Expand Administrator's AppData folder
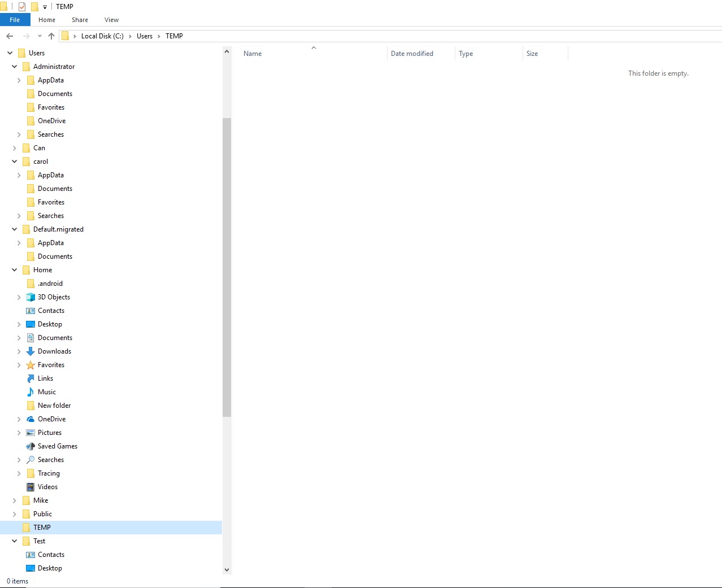This screenshot has width=722, height=588. (19, 80)
